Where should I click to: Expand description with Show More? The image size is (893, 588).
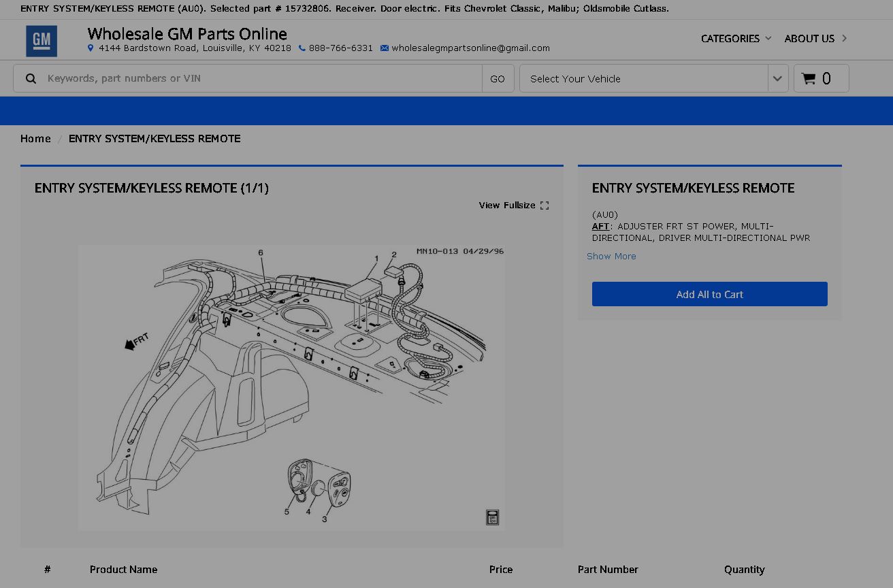tap(611, 256)
